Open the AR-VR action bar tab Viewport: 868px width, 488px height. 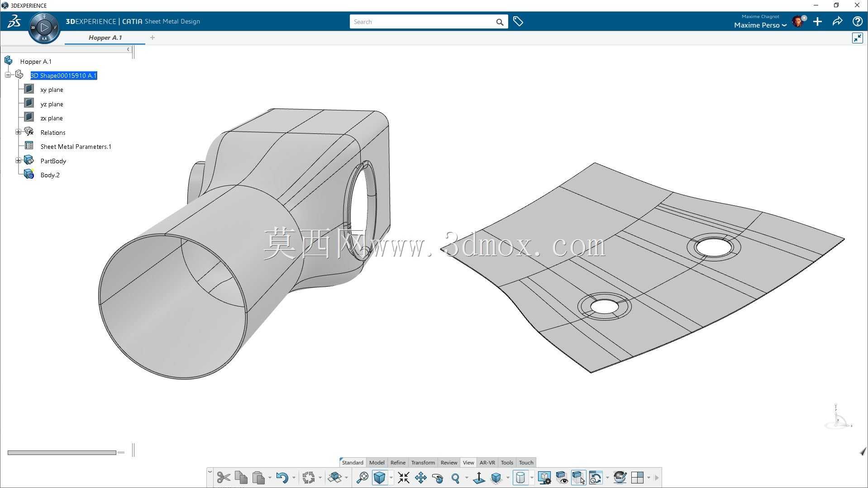click(x=487, y=462)
